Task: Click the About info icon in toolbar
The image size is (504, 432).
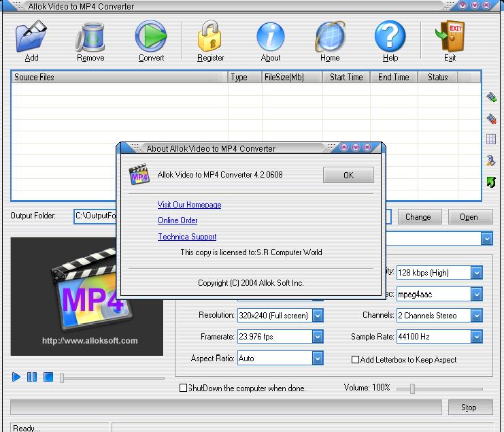Action: tap(270, 37)
